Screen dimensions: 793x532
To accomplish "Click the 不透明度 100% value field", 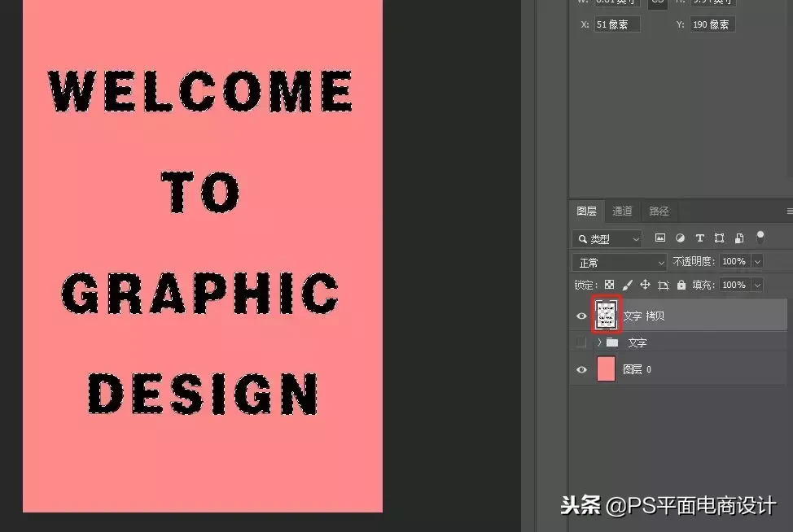I will tap(735, 261).
